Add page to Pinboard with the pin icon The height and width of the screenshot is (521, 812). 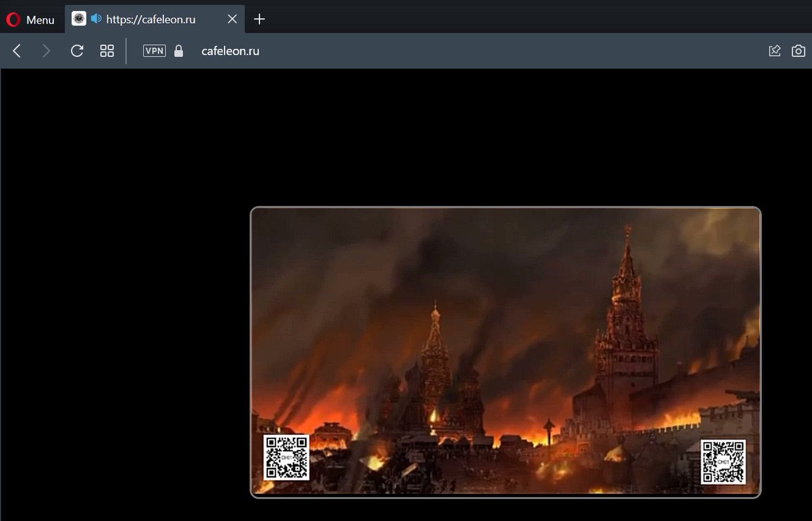pyautogui.click(x=775, y=51)
